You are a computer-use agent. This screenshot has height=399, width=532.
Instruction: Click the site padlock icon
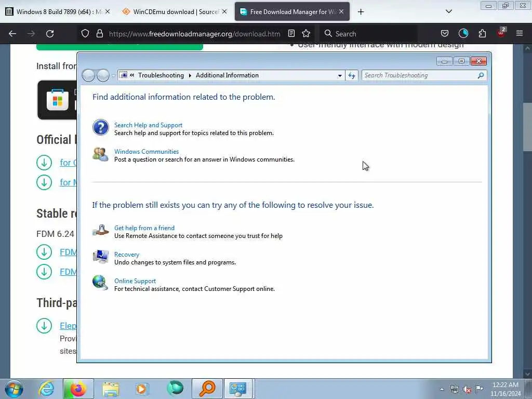point(99,34)
